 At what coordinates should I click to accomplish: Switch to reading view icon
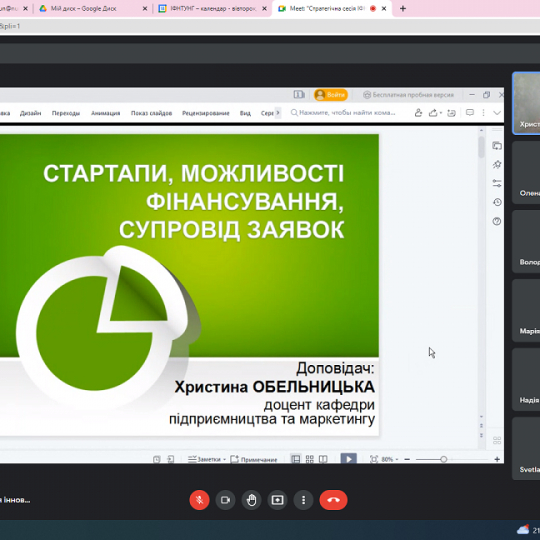(323, 459)
